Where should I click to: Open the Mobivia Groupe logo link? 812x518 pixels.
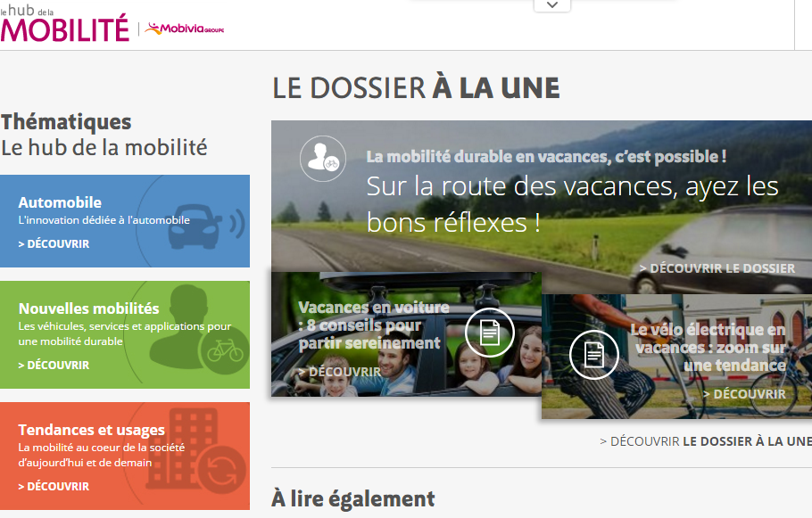(x=185, y=29)
